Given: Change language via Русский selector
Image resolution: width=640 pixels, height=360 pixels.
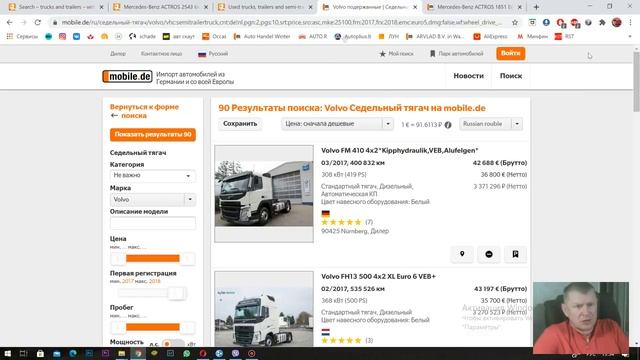Looking at the screenshot, I should [213, 54].
